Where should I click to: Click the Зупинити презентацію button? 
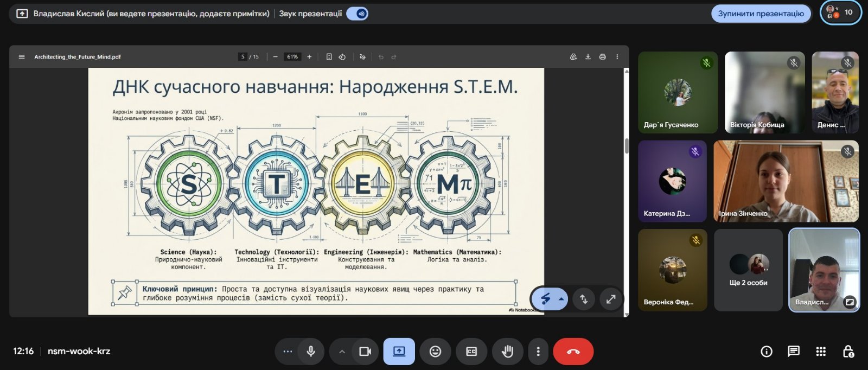(761, 14)
